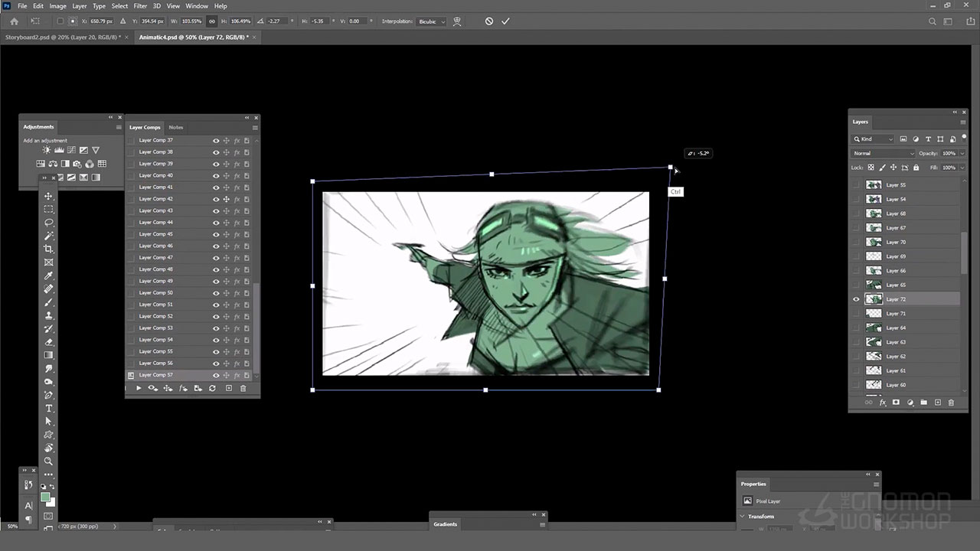The image size is (980, 551).
Task: Choose the Horizontal Type tool
Action: coord(49,409)
